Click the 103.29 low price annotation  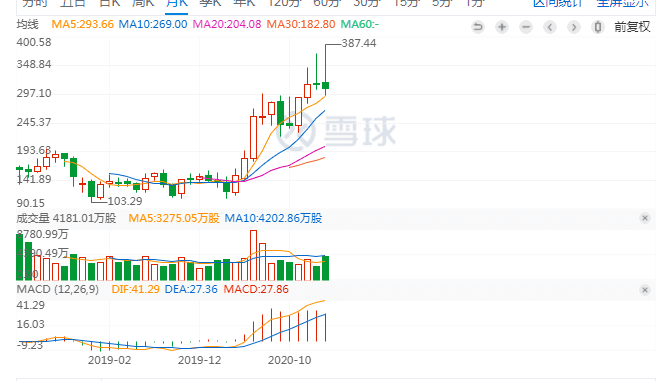click(125, 201)
